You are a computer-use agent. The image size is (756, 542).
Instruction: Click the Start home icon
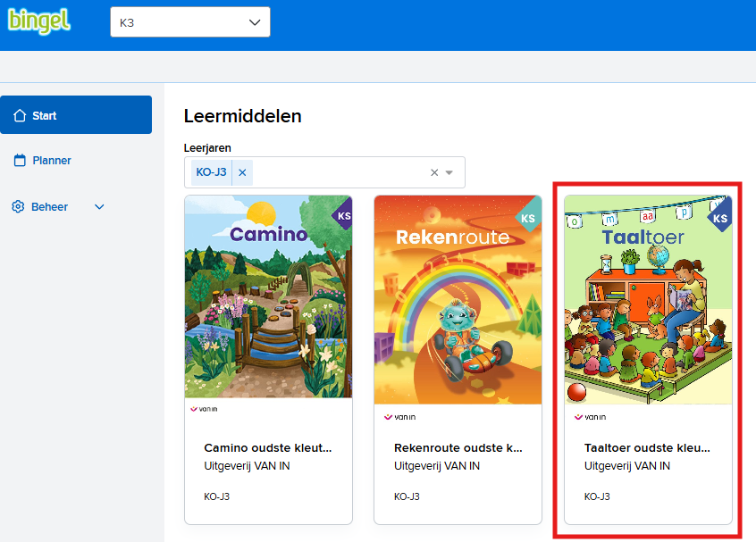(x=20, y=115)
